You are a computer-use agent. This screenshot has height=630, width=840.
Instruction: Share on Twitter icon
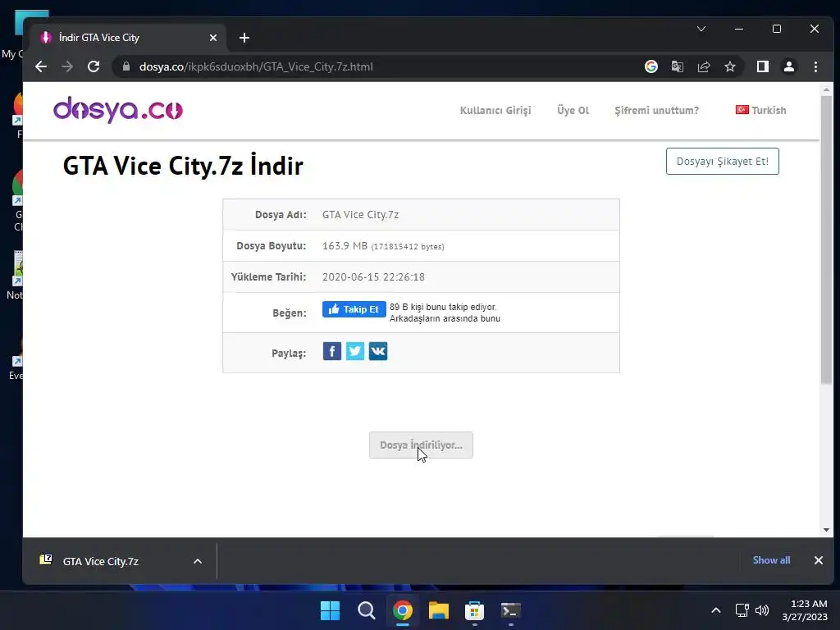(355, 351)
